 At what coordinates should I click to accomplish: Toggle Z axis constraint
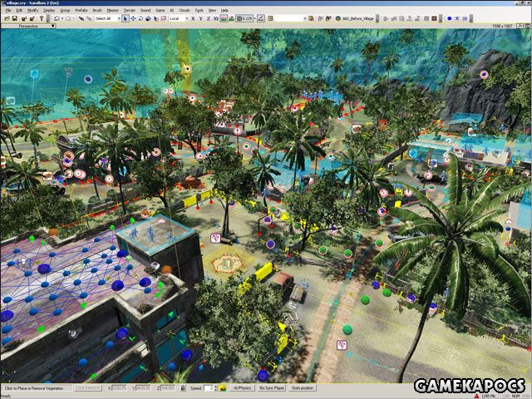pos(209,18)
